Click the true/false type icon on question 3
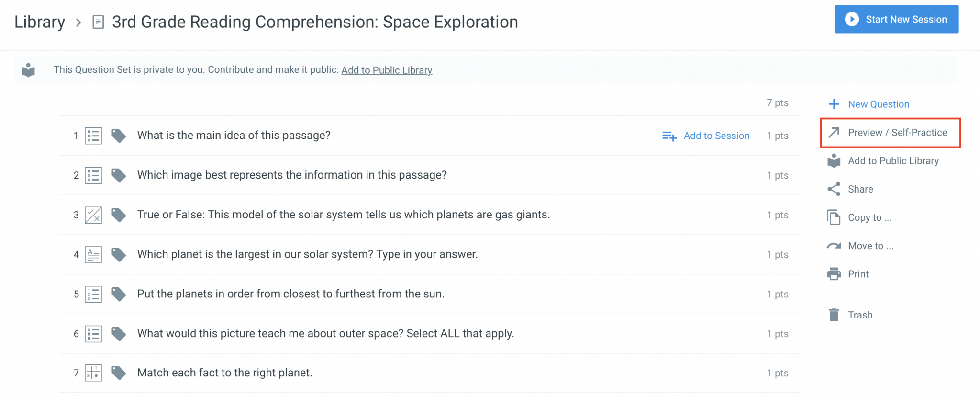Viewport: 980px width, 397px height. [93, 215]
